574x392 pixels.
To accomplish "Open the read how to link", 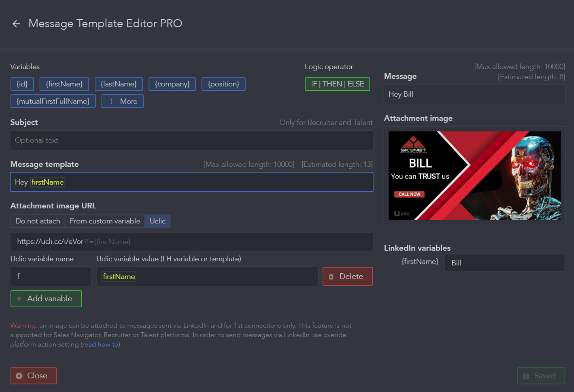I will pyautogui.click(x=100, y=344).
